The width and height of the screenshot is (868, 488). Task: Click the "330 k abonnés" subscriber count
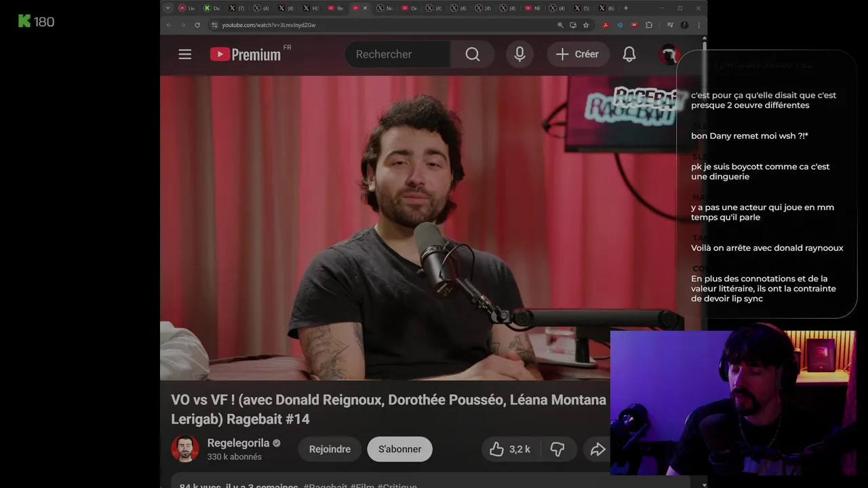point(234,457)
